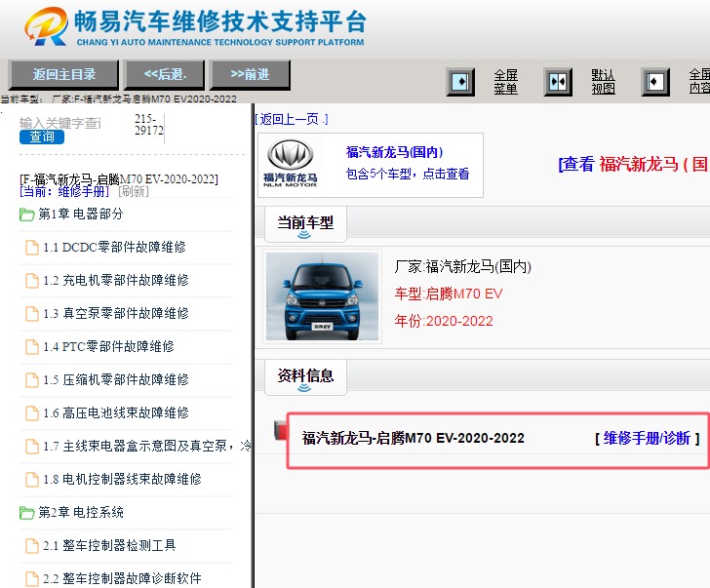Open 1.3 真空泵零部件故障维修
Image resolution: width=710 pixels, height=588 pixels.
tap(116, 313)
